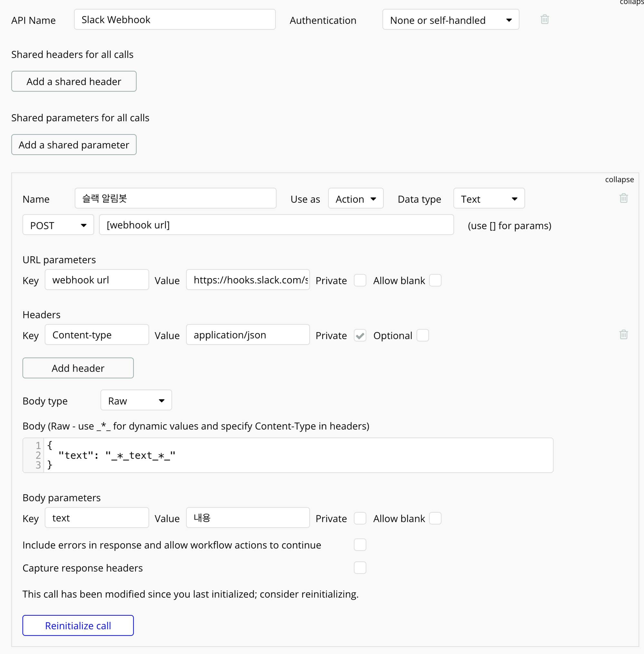Uncheck Private for Content-type header
The height and width of the screenshot is (654, 644).
[x=360, y=335]
